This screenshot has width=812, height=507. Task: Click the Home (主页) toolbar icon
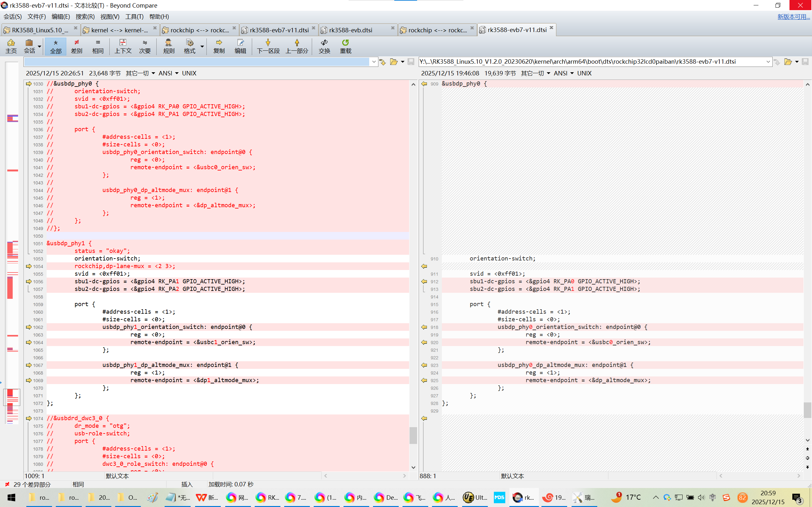(11, 46)
